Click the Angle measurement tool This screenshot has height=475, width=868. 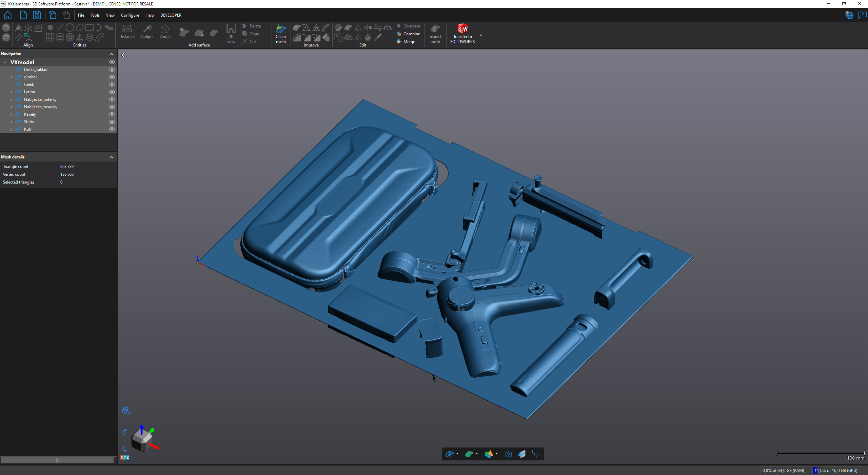(165, 32)
